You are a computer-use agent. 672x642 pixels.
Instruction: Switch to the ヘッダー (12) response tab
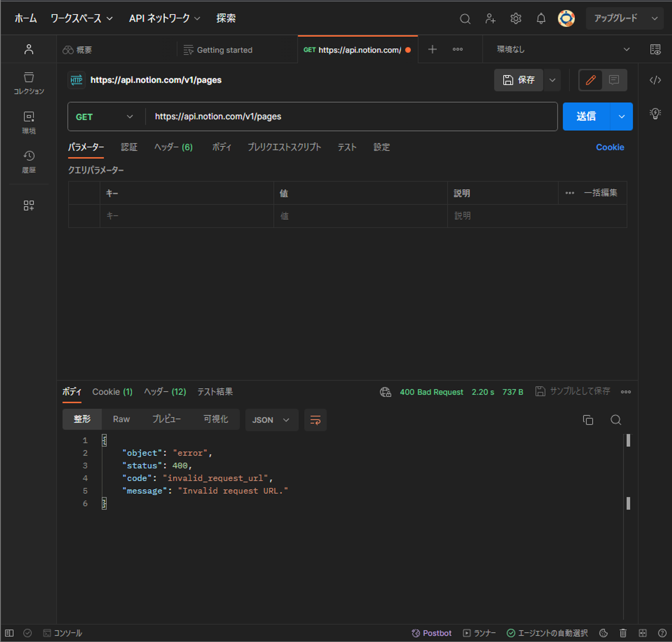click(x=165, y=392)
